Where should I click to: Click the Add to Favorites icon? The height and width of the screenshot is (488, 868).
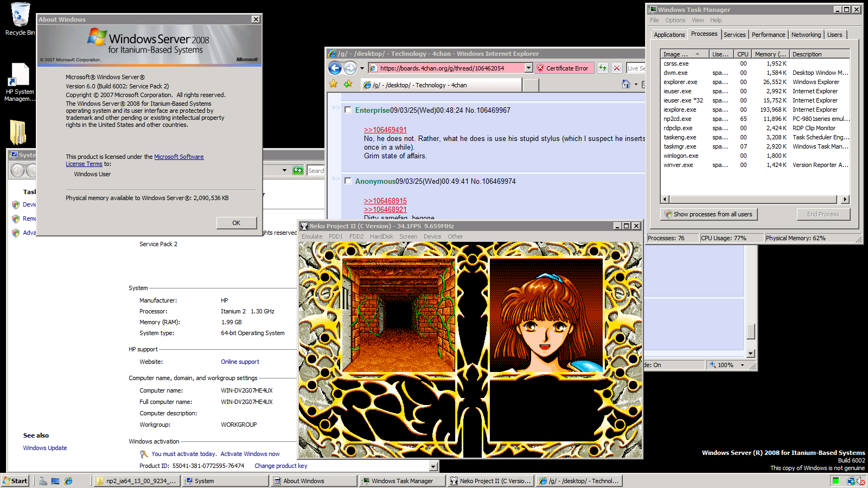coord(348,84)
